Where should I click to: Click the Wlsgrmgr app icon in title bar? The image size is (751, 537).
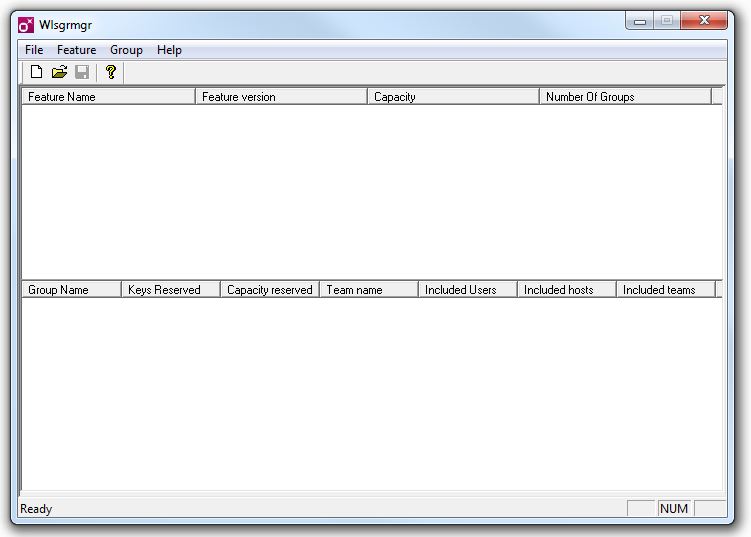(26, 25)
